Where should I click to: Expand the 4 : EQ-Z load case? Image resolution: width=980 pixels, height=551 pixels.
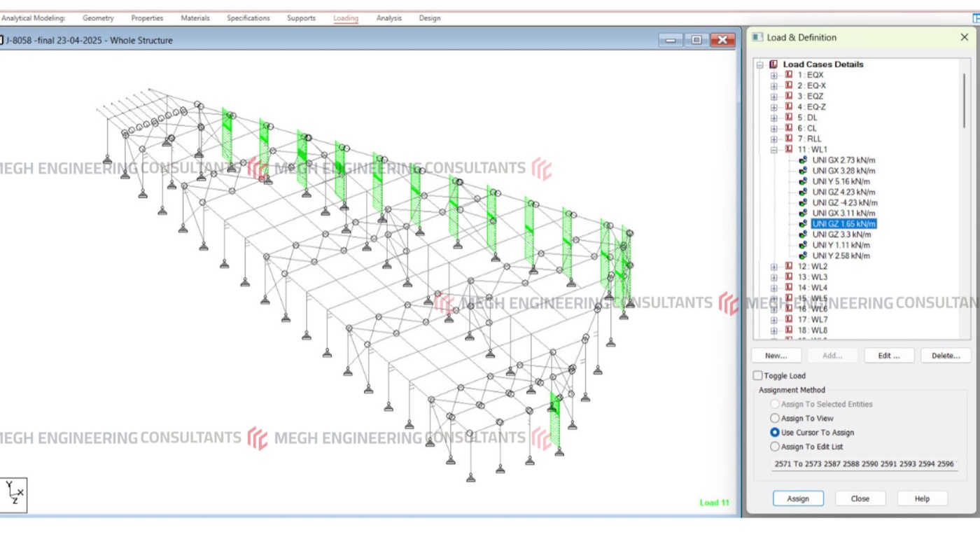pos(774,107)
